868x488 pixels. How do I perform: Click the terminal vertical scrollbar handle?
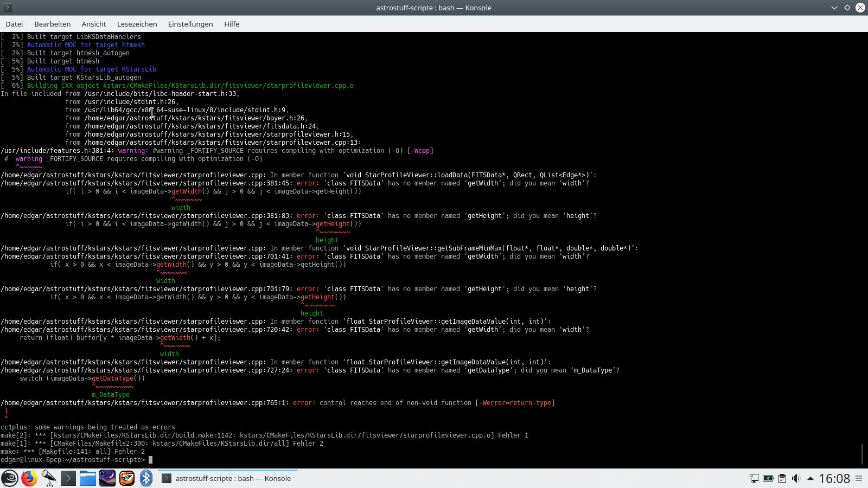point(862,454)
